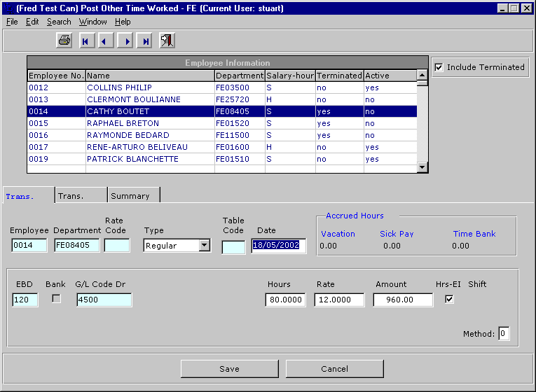Click the Cancel button
Viewport: 536px width, 392px height.
334,369
